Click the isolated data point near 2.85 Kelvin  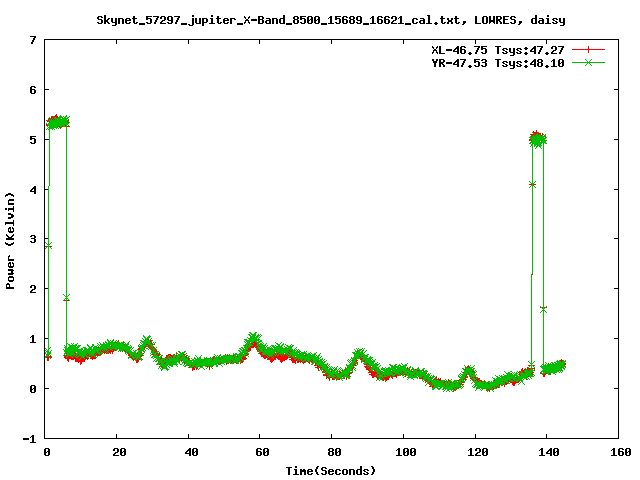pyautogui.click(x=48, y=245)
